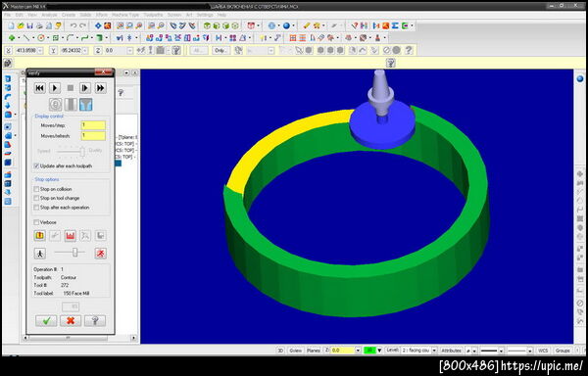Click the slow speed walking figure icon

40,254
